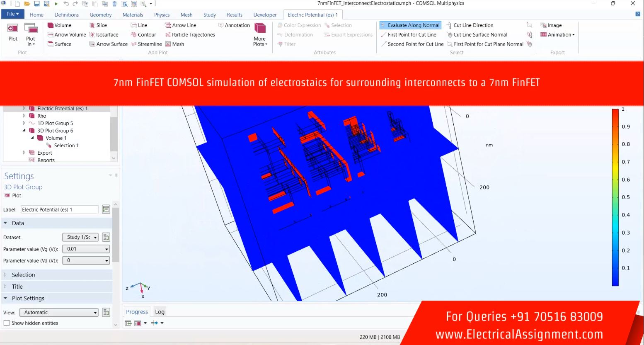Viewport: 644px width, 345px height.
Task: Click the color legend bar
Action: pyautogui.click(x=615, y=197)
